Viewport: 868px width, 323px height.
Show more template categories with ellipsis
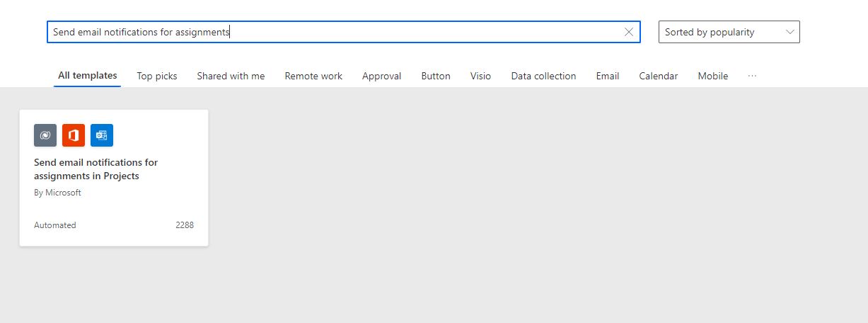pyautogui.click(x=752, y=76)
